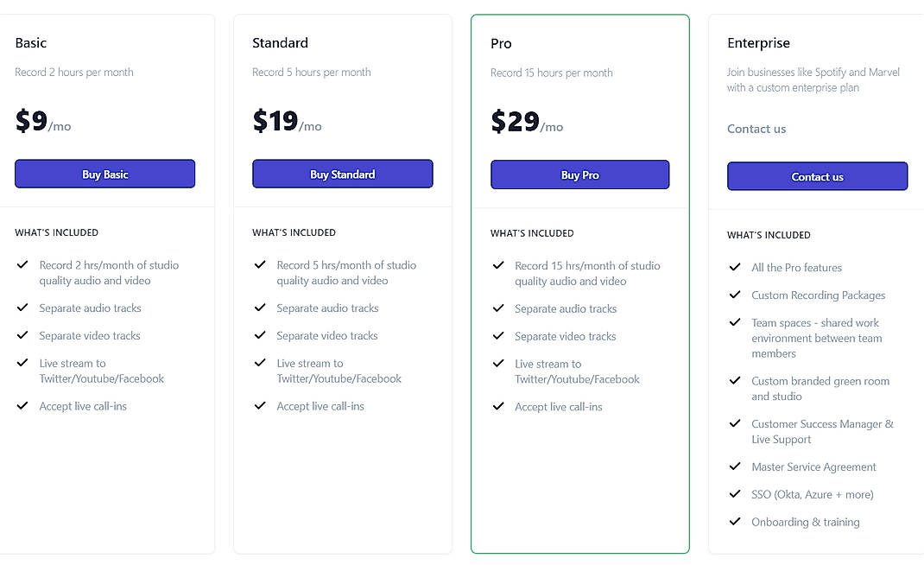Viewport: 924px width, 565px height.
Task: Click the Basic plan heading
Action: 30,41
